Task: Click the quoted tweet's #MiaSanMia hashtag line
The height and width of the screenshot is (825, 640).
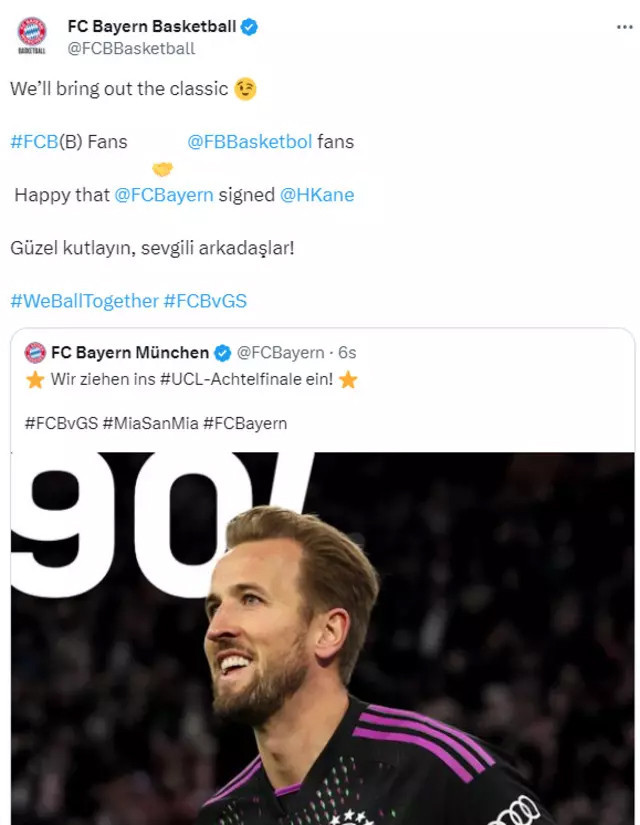Action: pos(155,423)
